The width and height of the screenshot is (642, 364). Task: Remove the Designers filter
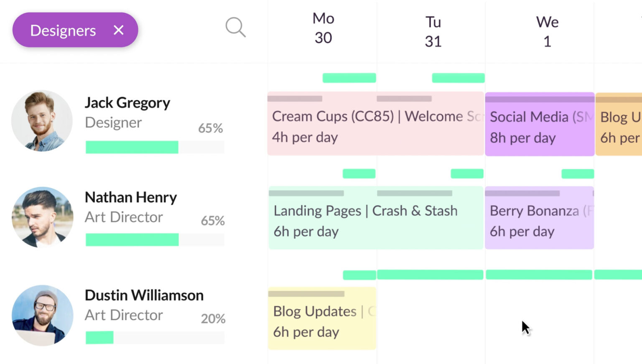119,30
